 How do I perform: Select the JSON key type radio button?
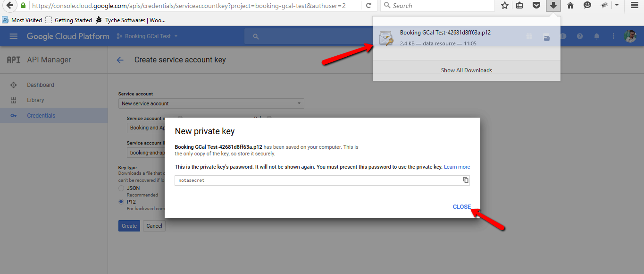click(x=121, y=188)
